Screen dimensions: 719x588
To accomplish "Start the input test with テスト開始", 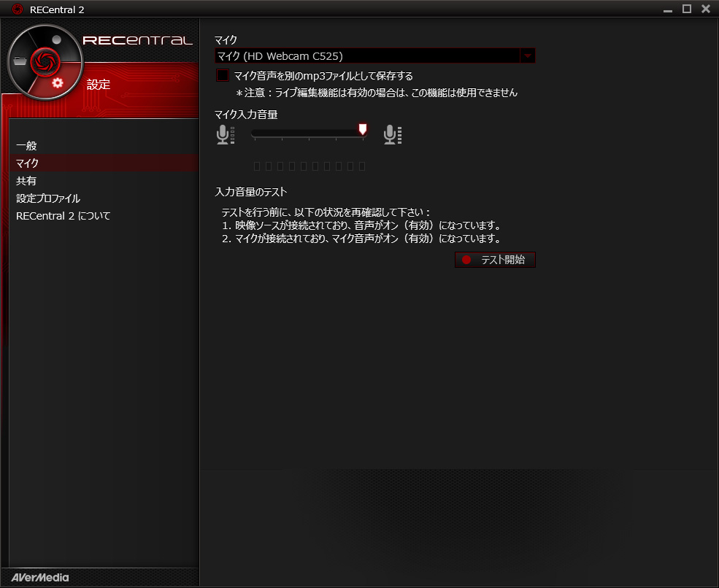I will pos(495,260).
